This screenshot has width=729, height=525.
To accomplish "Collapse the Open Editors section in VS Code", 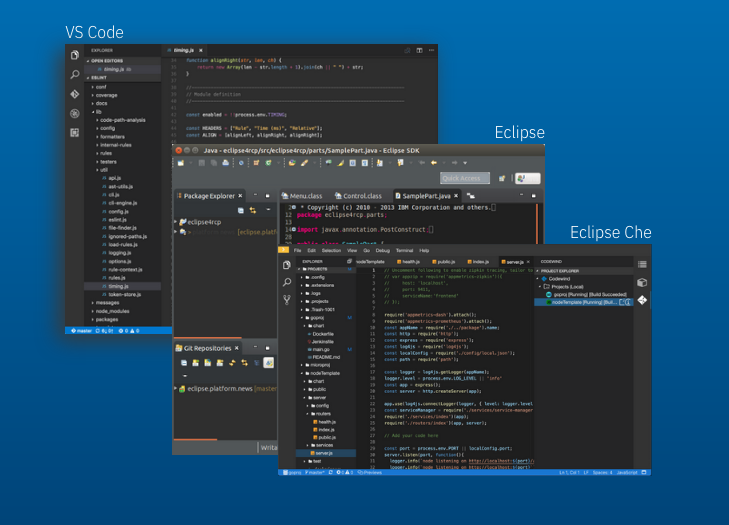I will 107,61.
